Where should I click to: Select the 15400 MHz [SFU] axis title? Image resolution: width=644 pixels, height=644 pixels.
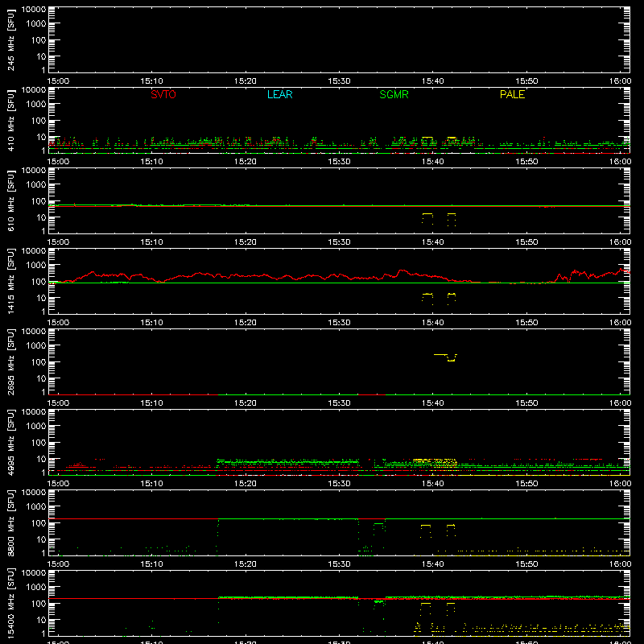(x=10, y=603)
